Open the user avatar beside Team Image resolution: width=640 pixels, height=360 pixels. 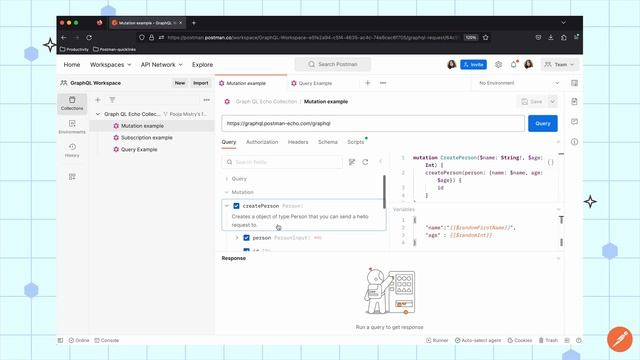529,64
